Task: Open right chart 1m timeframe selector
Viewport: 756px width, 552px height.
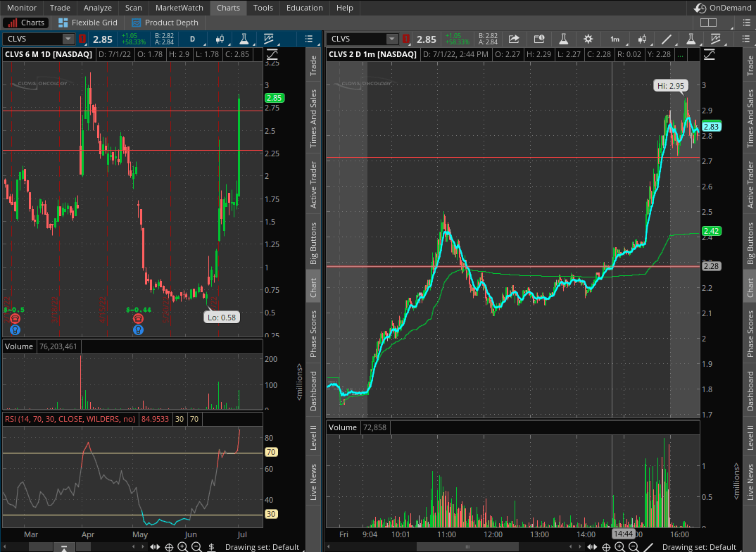Action: pyautogui.click(x=615, y=39)
